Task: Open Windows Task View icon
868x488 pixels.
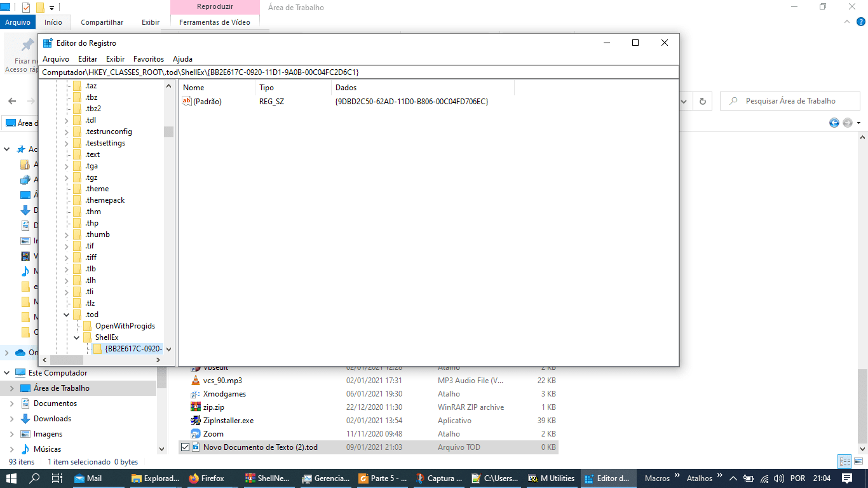Action: pos(57,478)
